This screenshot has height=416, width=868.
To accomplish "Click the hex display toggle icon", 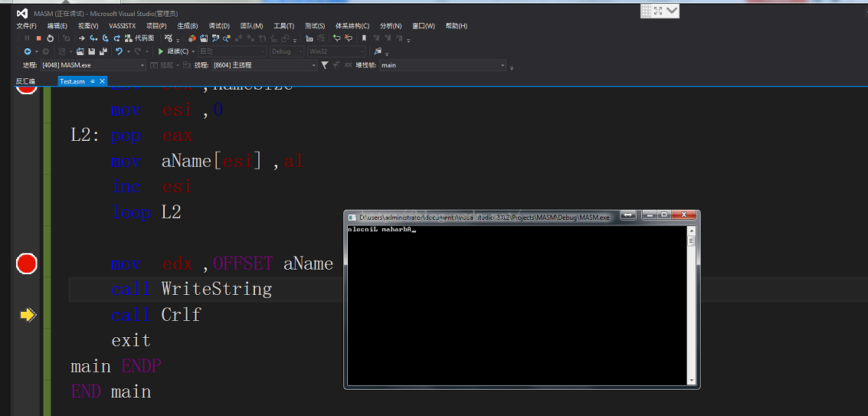I will point(169,38).
